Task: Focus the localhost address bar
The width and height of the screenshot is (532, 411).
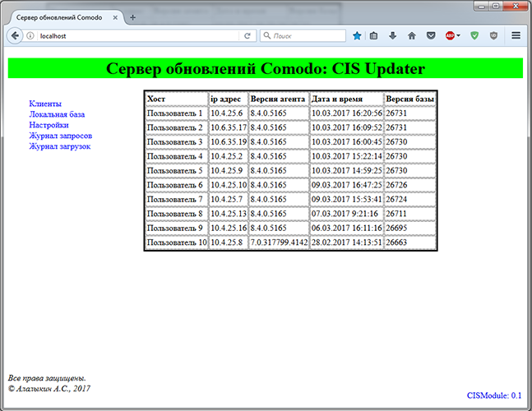Action: point(137,35)
